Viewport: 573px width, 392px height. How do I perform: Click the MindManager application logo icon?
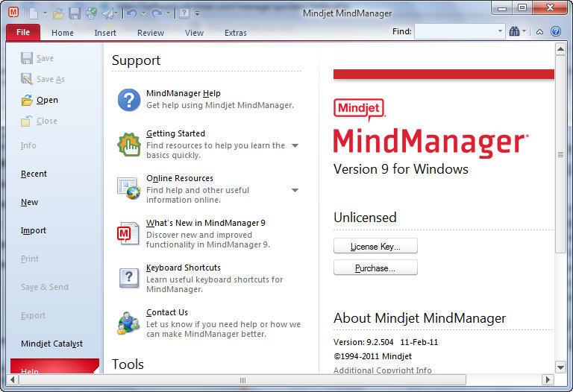pos(13,13)
